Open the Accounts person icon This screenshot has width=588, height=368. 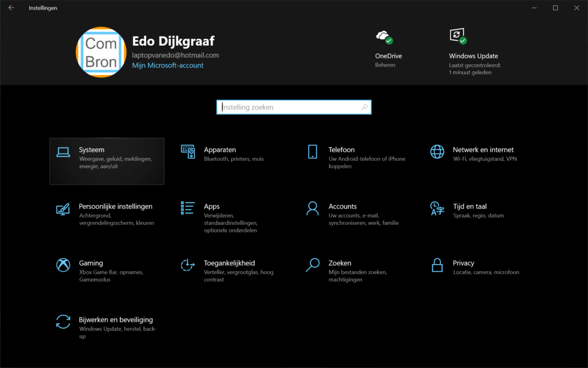click(313, 208)
